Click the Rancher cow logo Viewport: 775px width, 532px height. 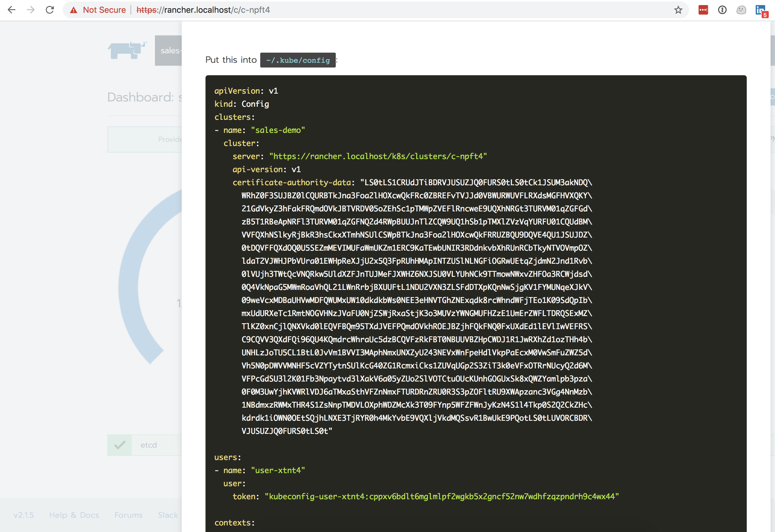[127, 50]
